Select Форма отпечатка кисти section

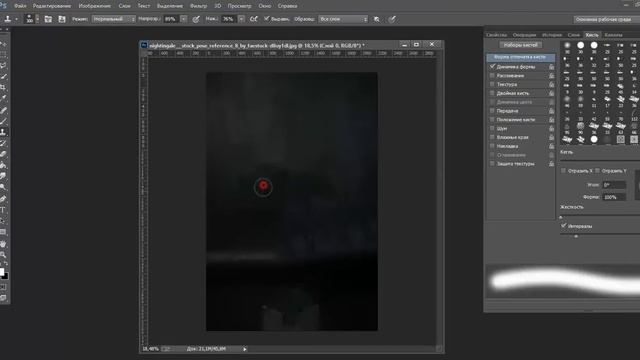click(x=520, y=57)
